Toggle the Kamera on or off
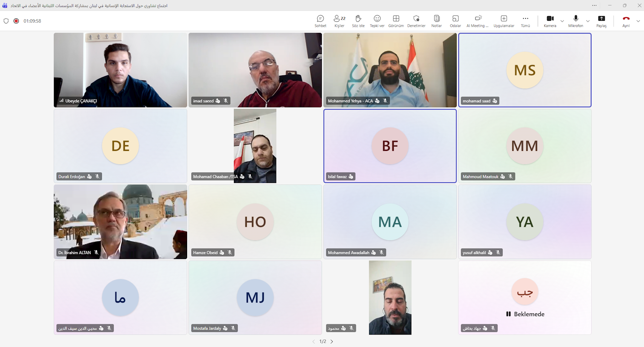 (550, 21)
